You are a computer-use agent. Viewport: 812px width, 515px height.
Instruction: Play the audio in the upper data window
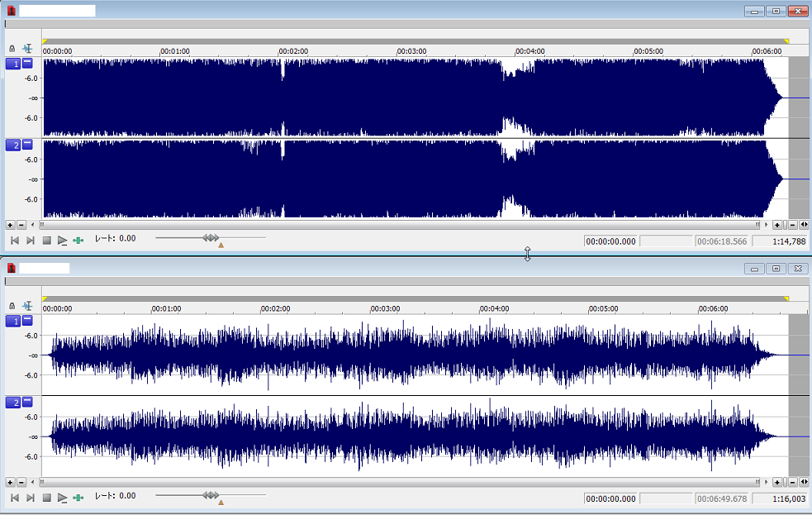pos(62,241)
